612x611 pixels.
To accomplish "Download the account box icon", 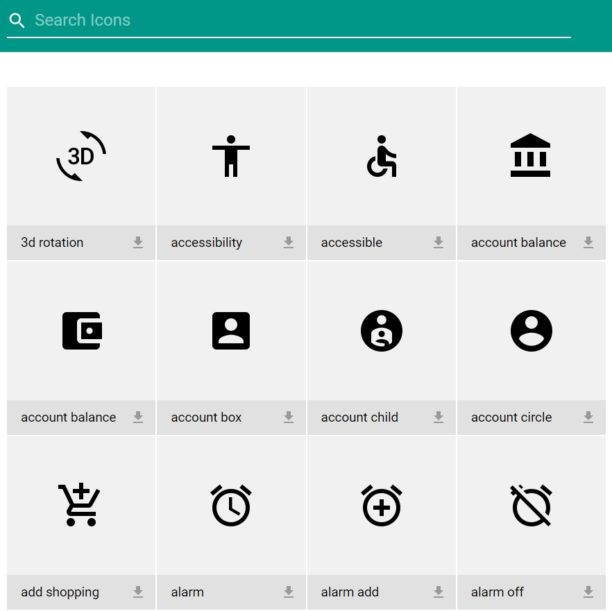I will (288, 417).
